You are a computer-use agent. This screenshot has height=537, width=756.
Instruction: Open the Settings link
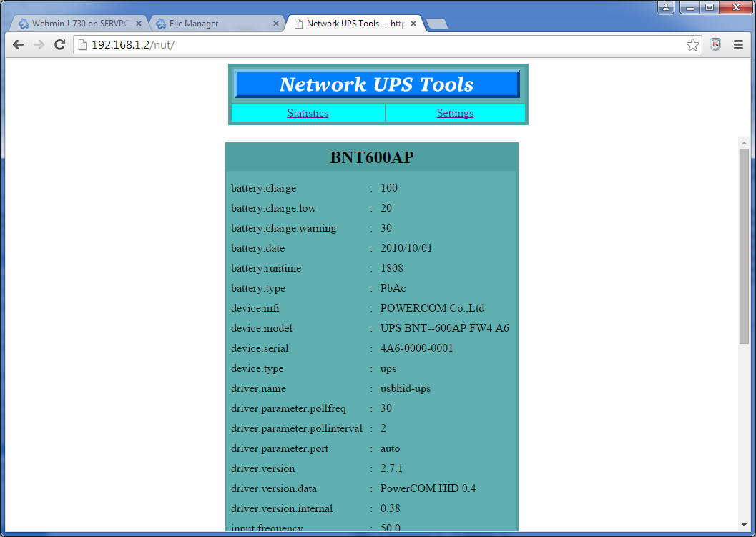(455, 113)
